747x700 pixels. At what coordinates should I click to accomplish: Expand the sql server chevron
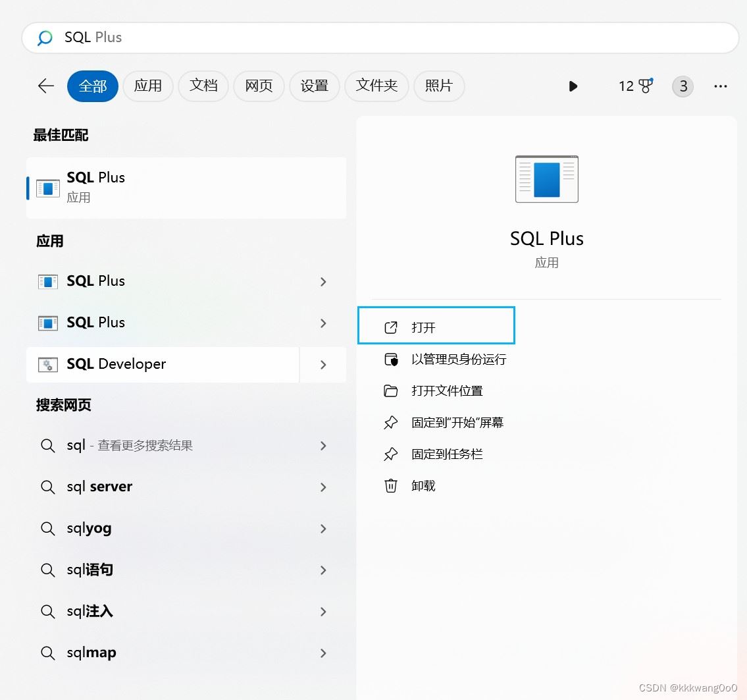tap(323, 487)
